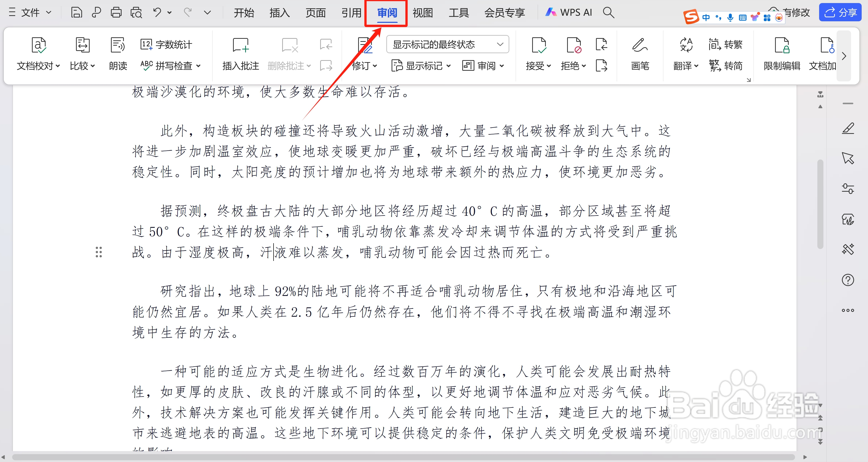Open the help icon in right sidebar
This screenshot has height=462, width=868.
click(848, 280)
